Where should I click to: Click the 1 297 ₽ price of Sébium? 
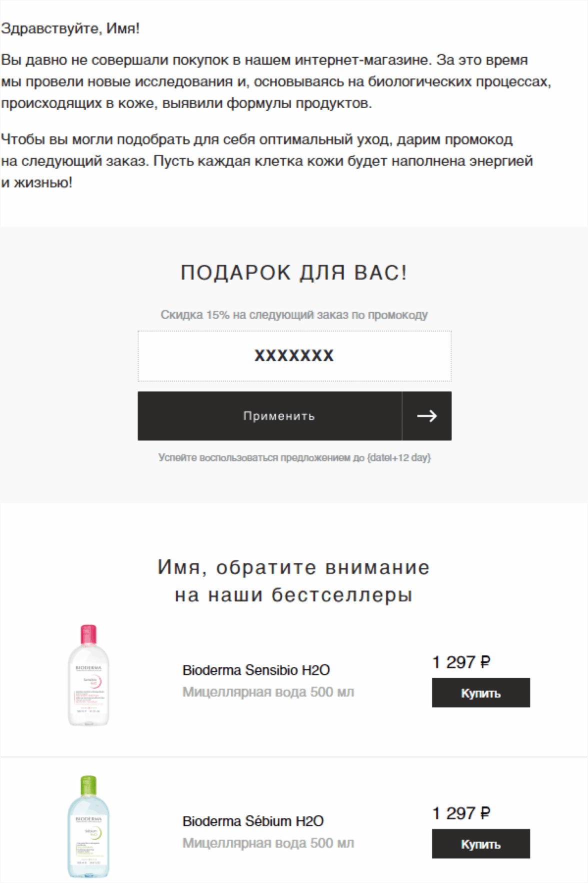tap(461, 813)
